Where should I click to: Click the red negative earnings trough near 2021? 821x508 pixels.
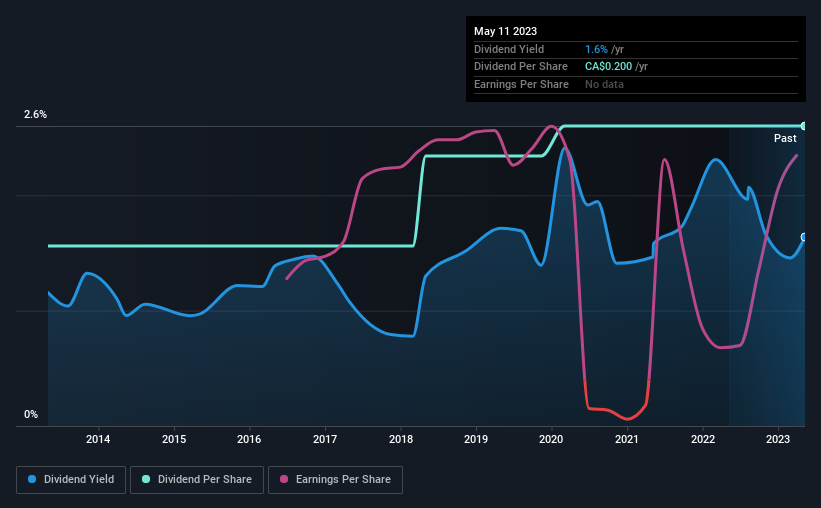[627, 418]
